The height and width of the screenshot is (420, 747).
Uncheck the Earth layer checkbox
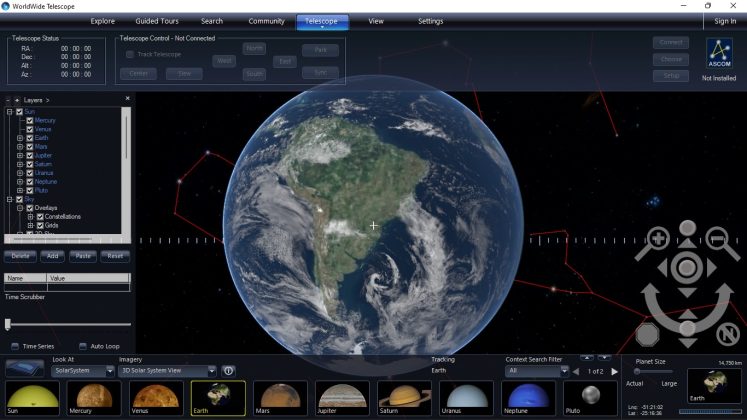30,138
